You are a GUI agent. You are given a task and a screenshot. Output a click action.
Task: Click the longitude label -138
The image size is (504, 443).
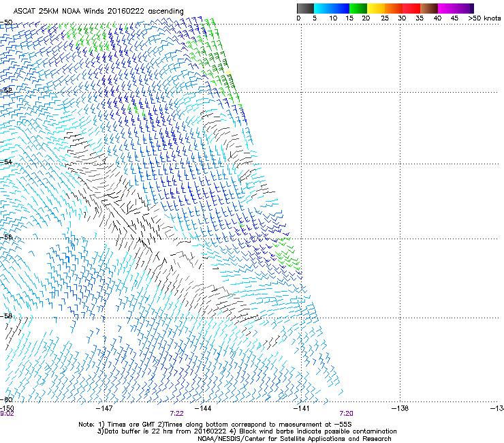tap(400, 408)
